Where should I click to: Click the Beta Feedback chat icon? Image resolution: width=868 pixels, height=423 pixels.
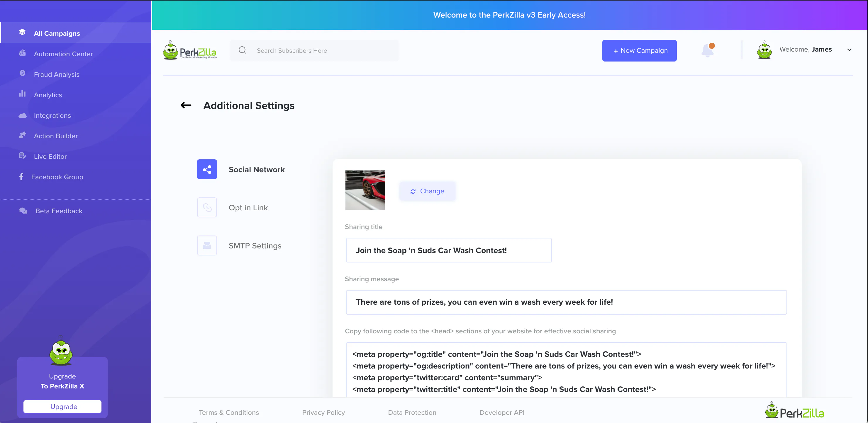pyautogui.click(x=23, y=211)
